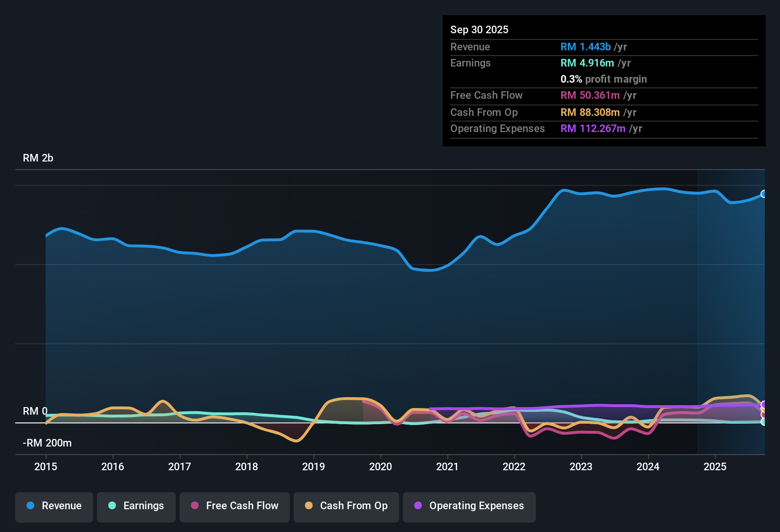780x532 pixels.
Task: Toggle the Operating Expenses legend item
Action: 469,506
